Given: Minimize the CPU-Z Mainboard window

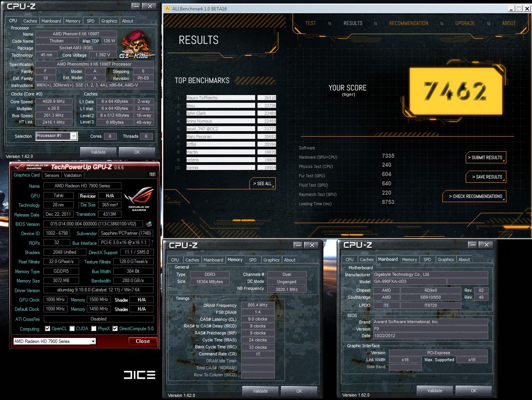Looking at the screenshot, I should [x=472, y=244].
